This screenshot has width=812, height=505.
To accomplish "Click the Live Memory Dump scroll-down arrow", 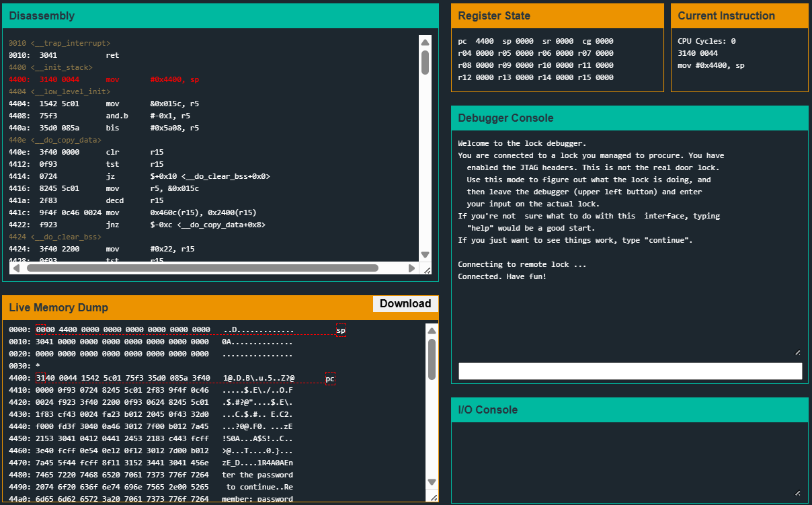I will pos(432,483).
